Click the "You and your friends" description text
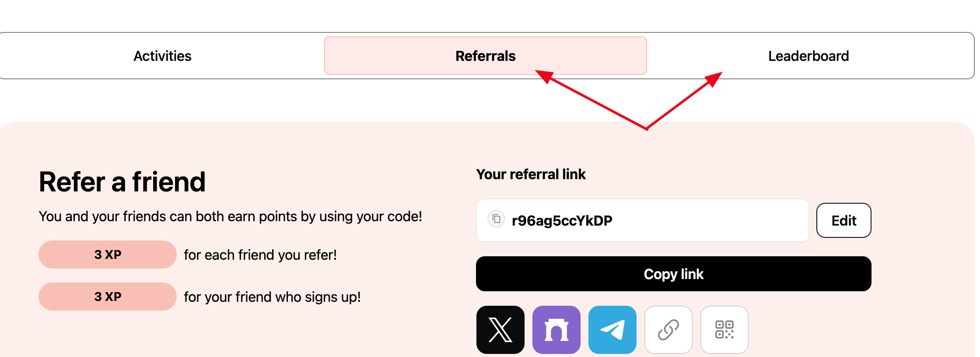Screen dimensions: 980x357 pyautogui.click(x=230, y=216)
